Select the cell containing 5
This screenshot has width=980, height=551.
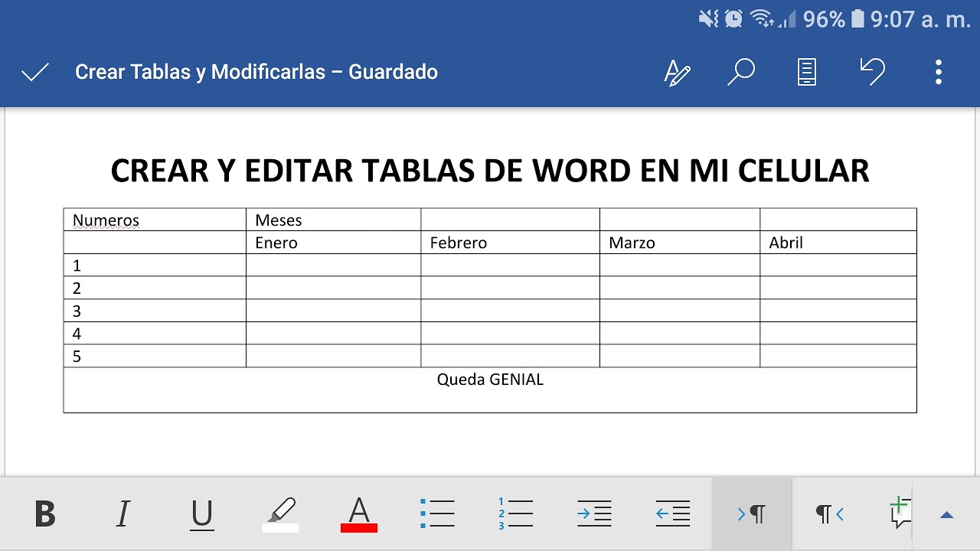(x=155, y=356)
